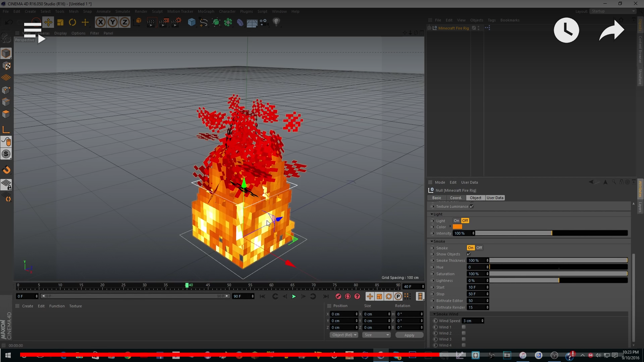Select the Move tool in the top toolbar

coord(48,22)
